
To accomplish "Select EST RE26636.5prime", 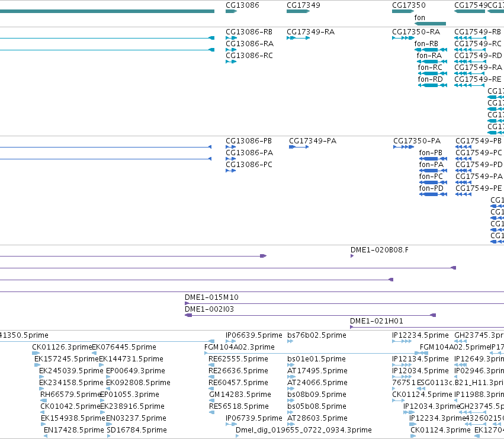I will tap(238, 371).
